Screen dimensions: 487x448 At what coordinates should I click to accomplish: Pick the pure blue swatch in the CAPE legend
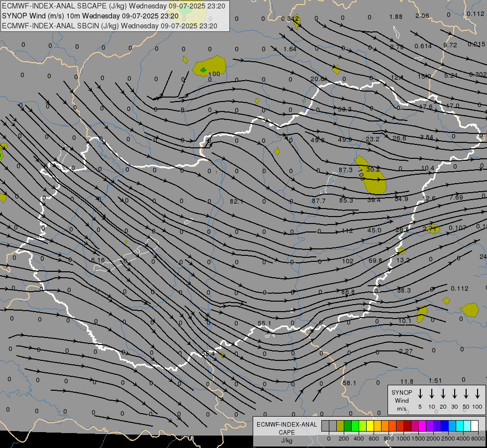445,426
